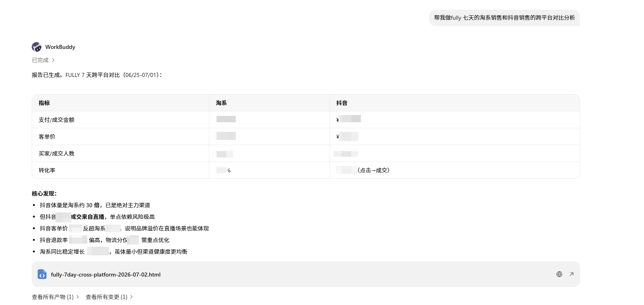Click the HTML file icon on the attachment card

[x=42, y=274]
